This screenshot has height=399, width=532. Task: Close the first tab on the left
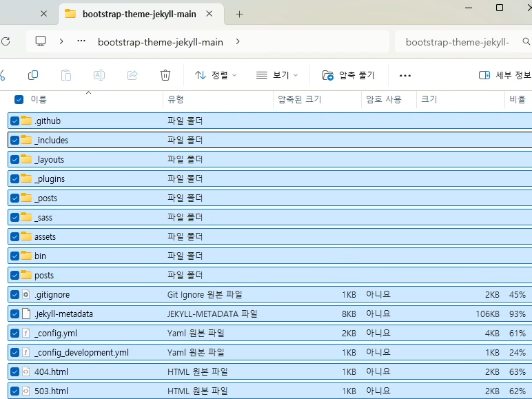44,14
